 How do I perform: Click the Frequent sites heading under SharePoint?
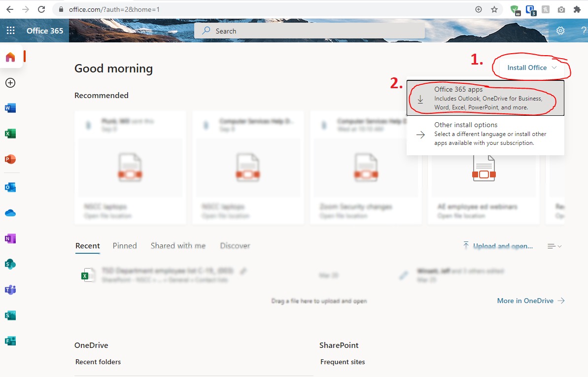pyautogui.click(x=343, y=362)
